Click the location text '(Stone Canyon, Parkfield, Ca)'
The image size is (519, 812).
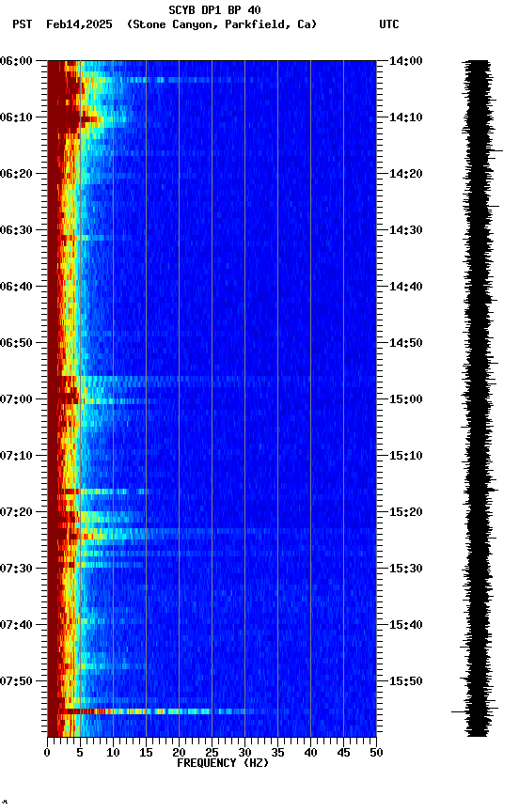pos(222,24)
